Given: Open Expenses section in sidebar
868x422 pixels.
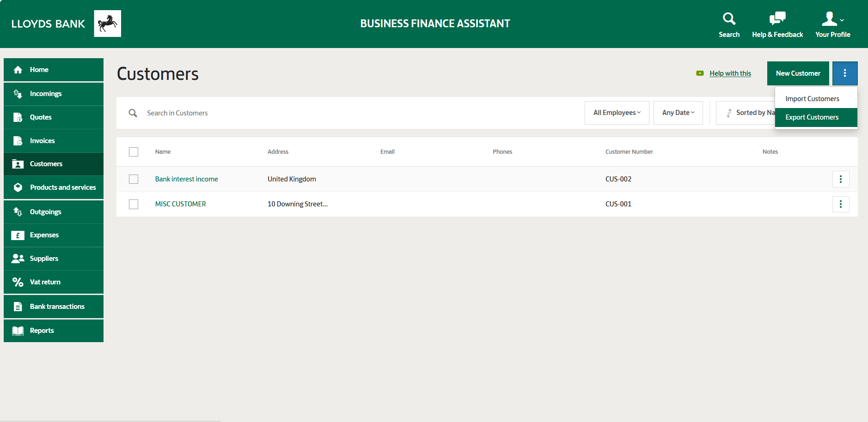Looking at the screenshot, I should (x=54, y=235).
